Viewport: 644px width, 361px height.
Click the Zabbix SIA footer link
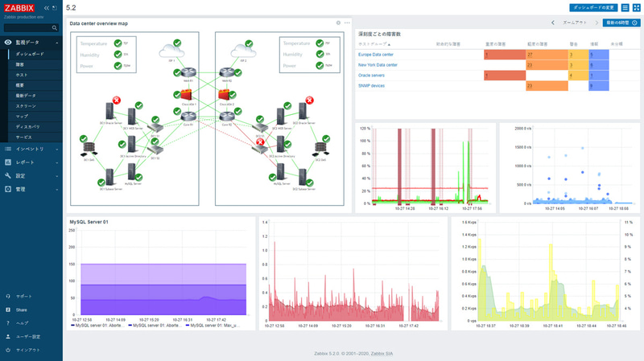382,354
